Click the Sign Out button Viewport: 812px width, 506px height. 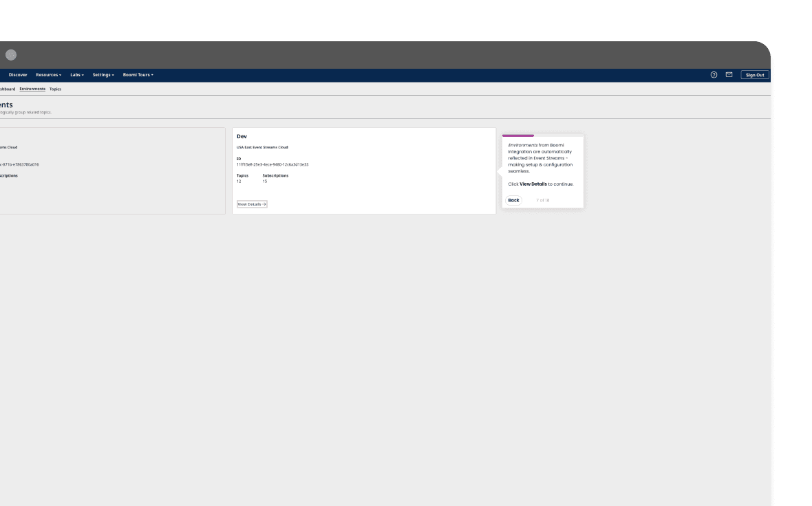[x=754, y=75]
